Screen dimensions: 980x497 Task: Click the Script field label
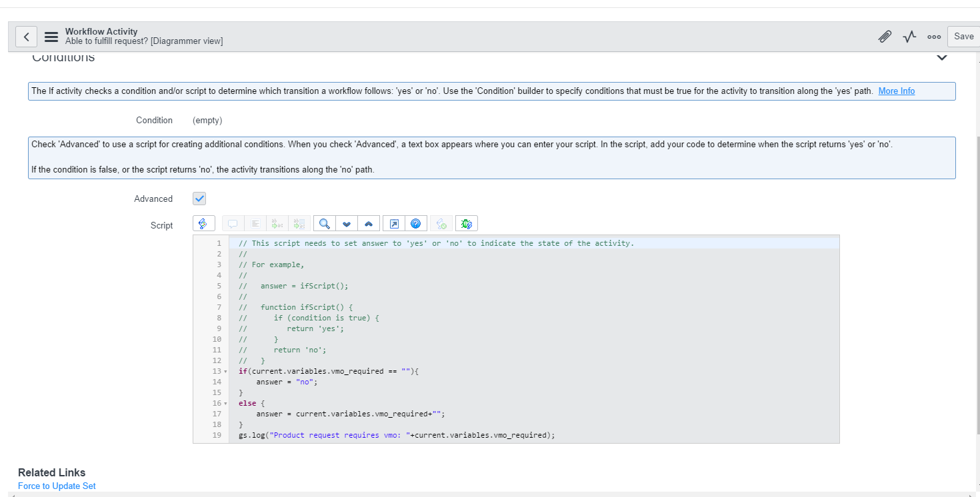pos(162,226)
